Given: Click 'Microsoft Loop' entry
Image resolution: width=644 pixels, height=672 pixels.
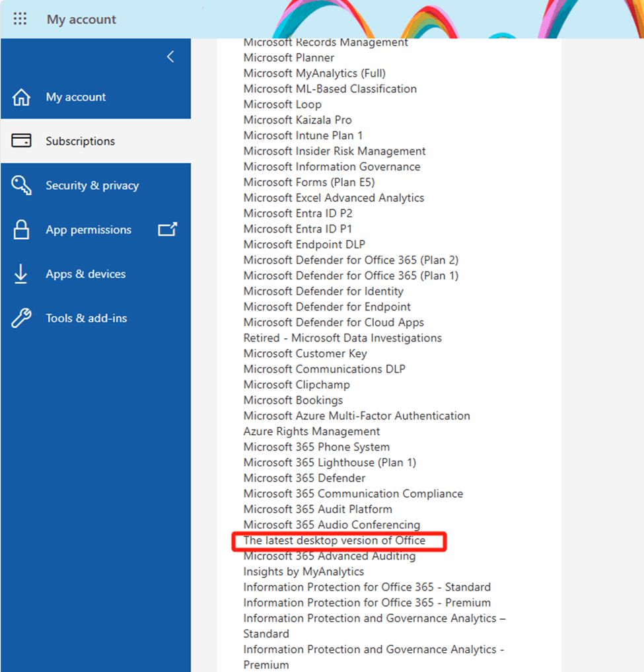Looking at the screenshot, I should point(282,104).
